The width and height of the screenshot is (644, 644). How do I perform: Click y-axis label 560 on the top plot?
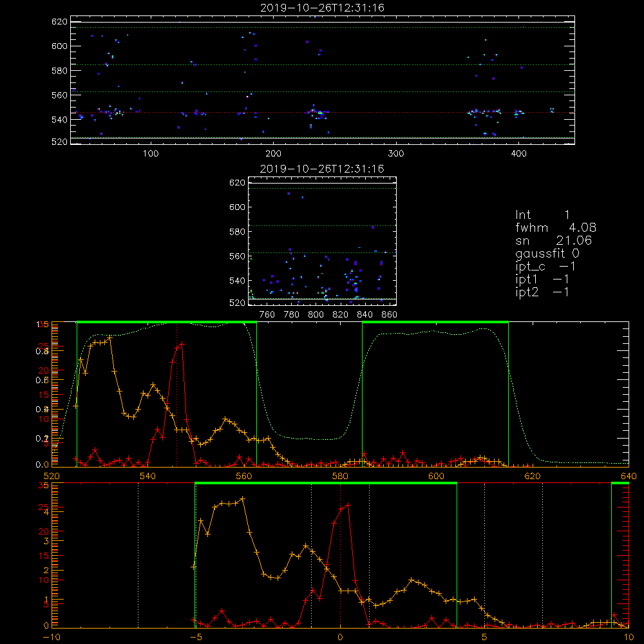59,95
